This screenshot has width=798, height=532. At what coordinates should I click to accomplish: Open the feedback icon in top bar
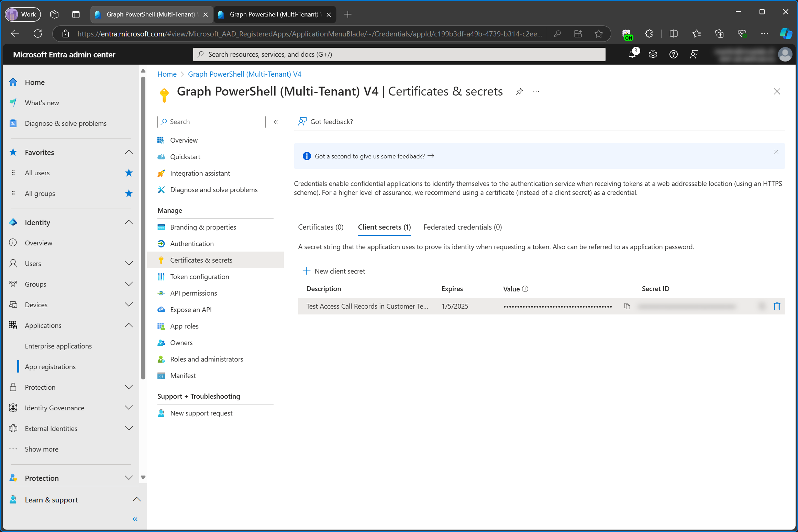coord(694,54)
